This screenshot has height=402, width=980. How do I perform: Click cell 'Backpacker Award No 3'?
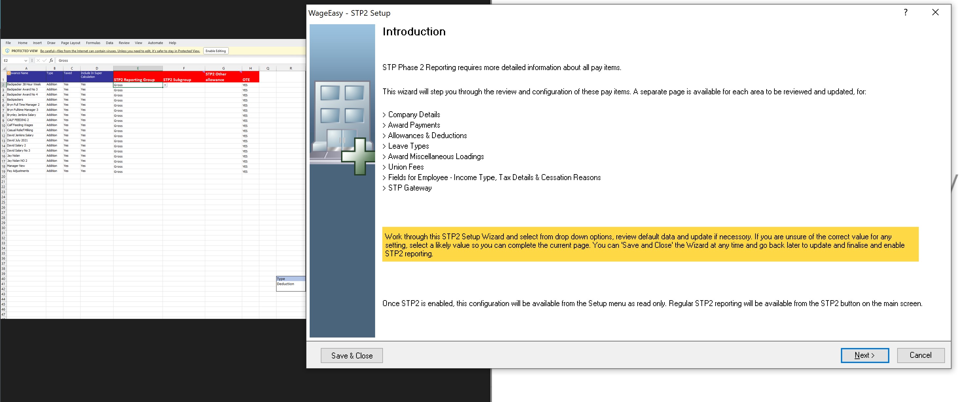pyautogui.click(x=26, y=90)
